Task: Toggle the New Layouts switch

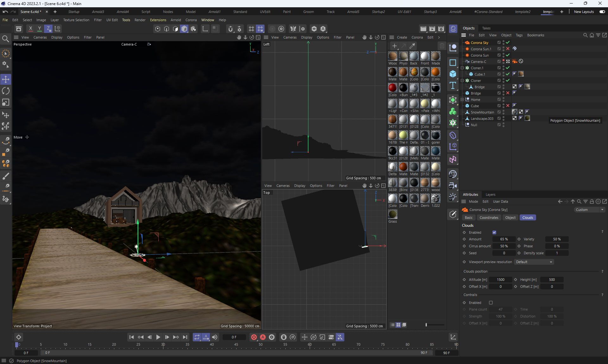Action: [x=602, y=12]
